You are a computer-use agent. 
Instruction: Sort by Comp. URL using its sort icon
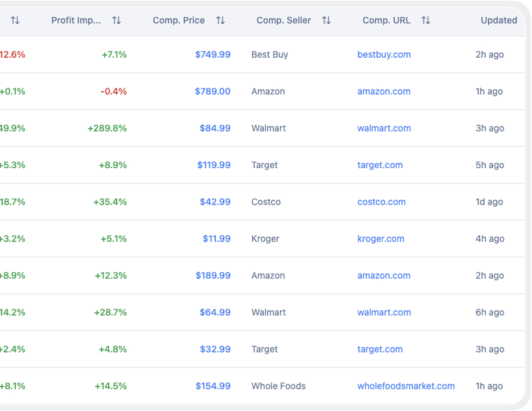click(x=426, y=20)
